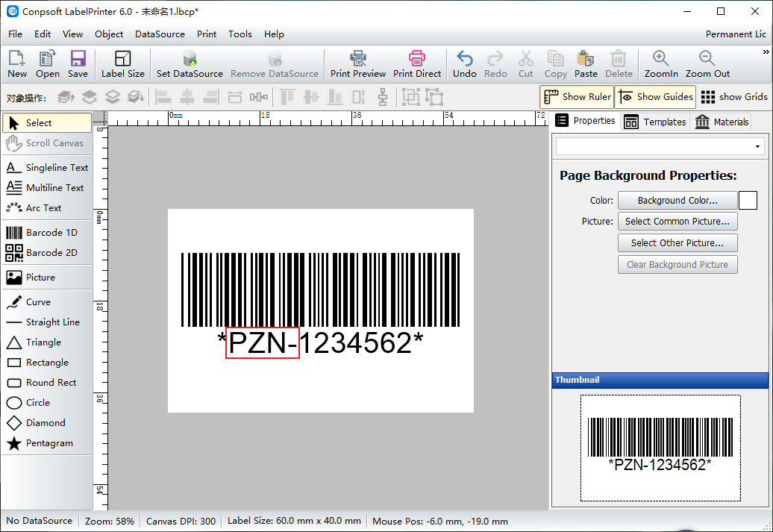Click "Label Size: 60.0 mm x 40.0 mm" status text
This screenshot has height=532, width=773.
294,521
